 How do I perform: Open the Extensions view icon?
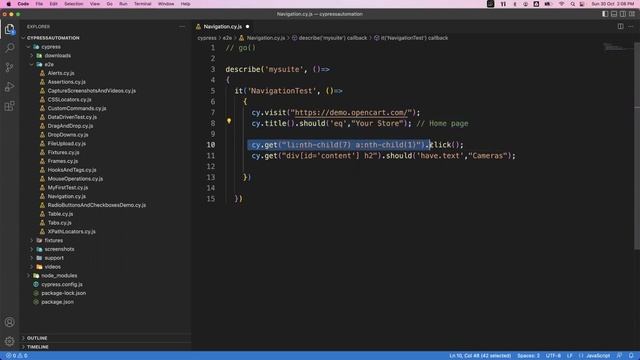[9, 106]
